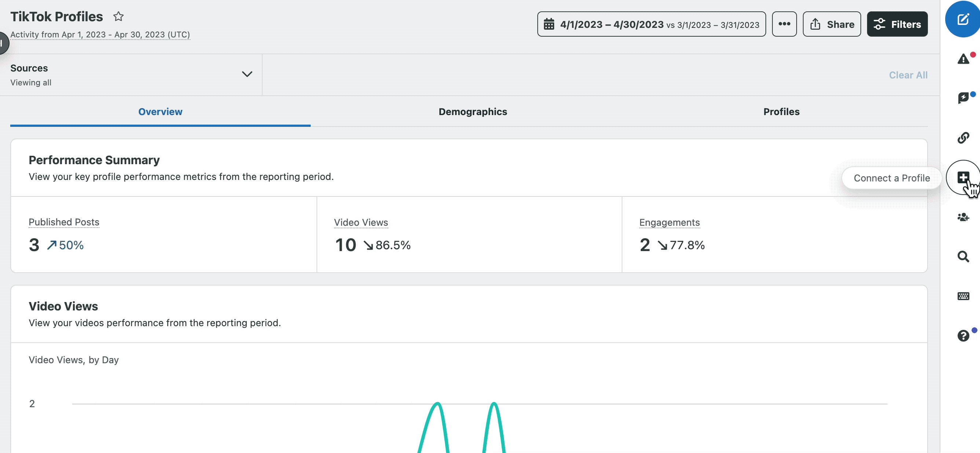The height and width of the screenshot is (453, 980).
Task: Switch to the Demographics tab
Action: click(472, 112)
